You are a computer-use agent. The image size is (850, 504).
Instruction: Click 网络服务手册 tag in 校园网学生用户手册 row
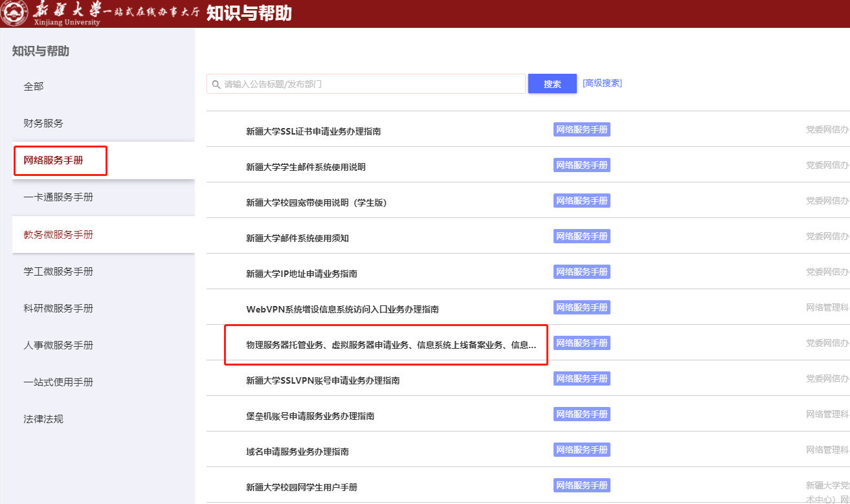pyautogui.click(x=582, y=485)
